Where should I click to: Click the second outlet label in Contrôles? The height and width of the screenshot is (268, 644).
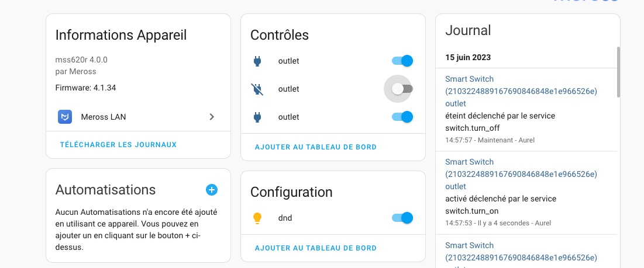(289, 89)
